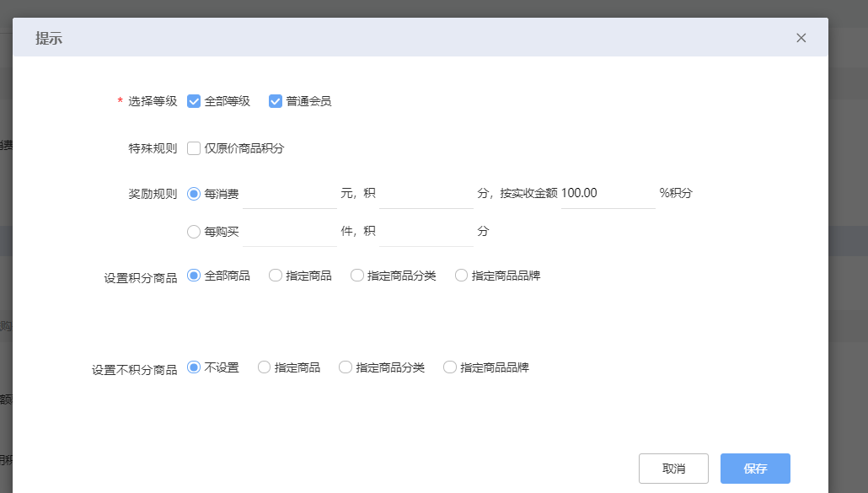
Task: Click the 取消 button
Action: point(673,469)
